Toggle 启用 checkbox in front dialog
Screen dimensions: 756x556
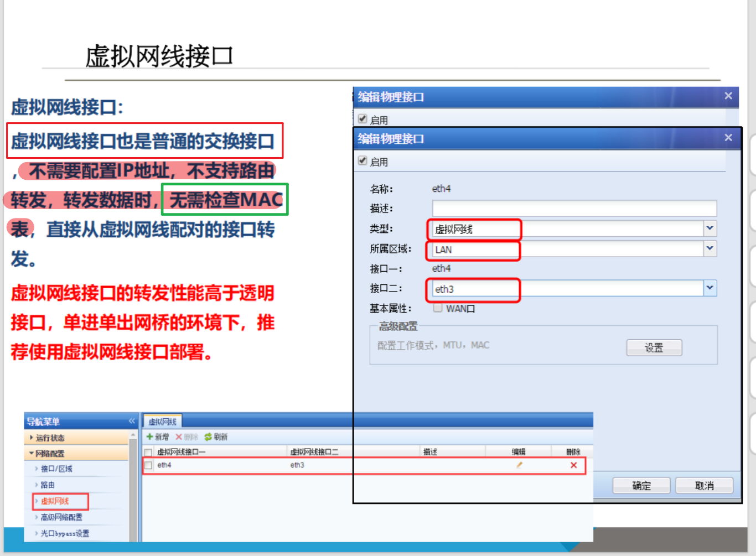363,161
